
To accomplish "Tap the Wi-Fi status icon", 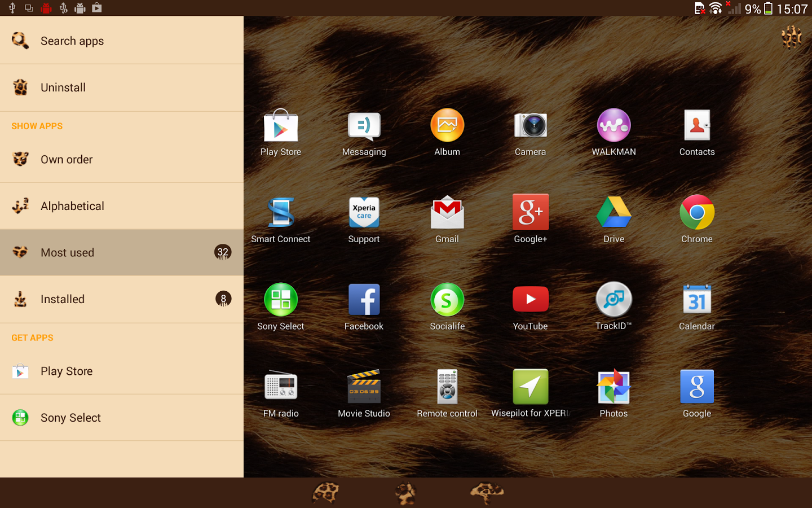I will 716,8.
